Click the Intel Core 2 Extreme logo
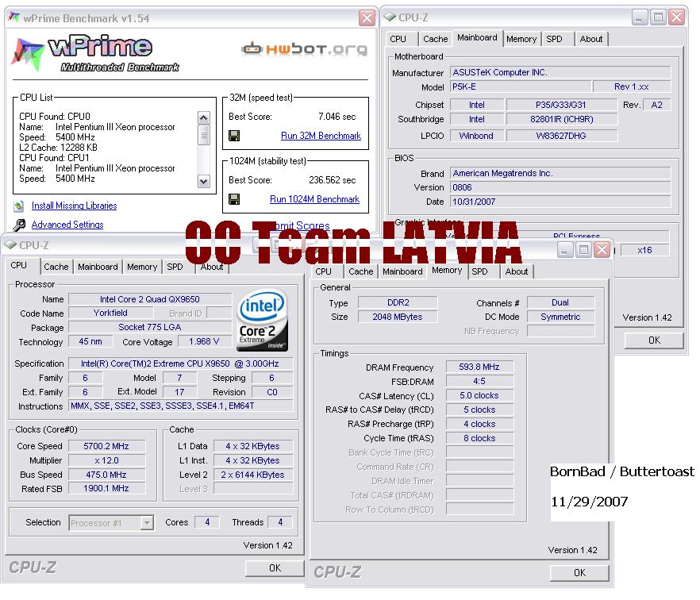This screenshot has height=600, width=700. (262, 321)
